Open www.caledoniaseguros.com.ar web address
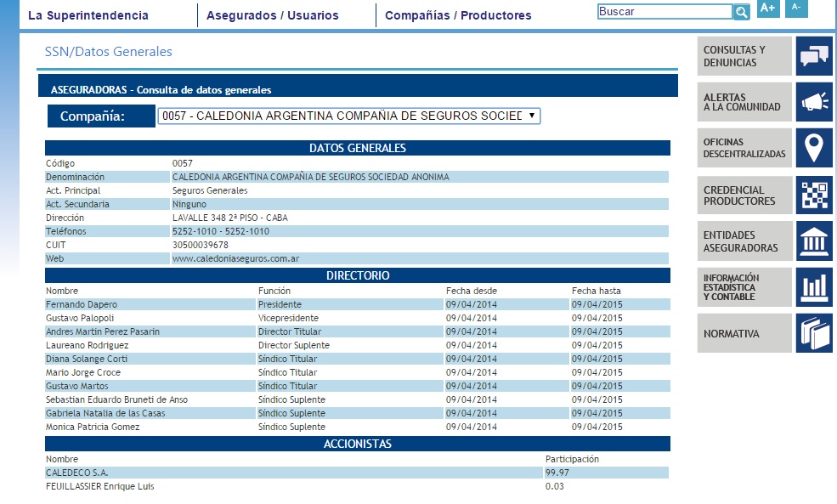This screenshot has height=504, width=837. click(236, 258)
